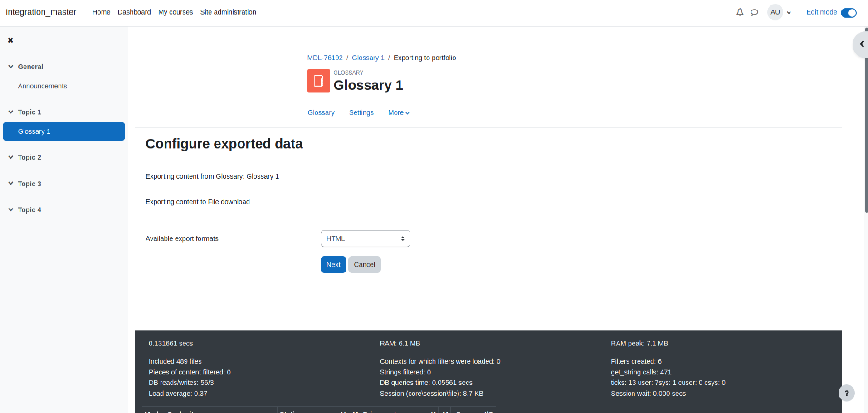Click 'Contexts for which filters were loaded: 0'
This screenshot has width=868, height=413.
tap(440, 361)
